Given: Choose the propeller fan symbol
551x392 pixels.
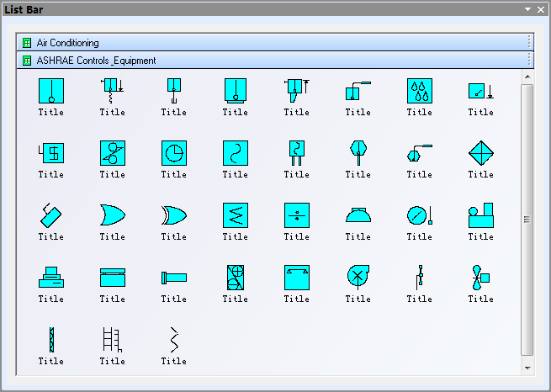Looking at the screenshot, I should pos(480,277).
